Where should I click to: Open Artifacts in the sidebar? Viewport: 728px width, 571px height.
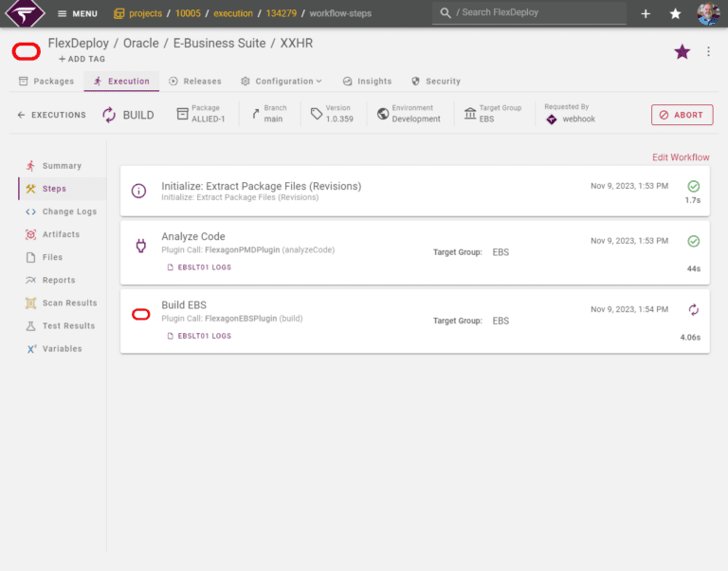(63, 234)
